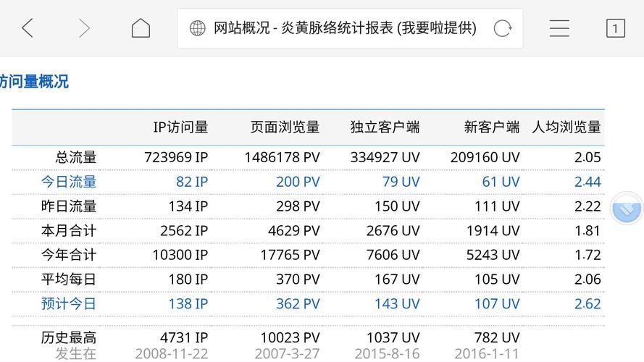Click this year's 10300 IP value
644x362 pixels.
click(x=180, y=255)
